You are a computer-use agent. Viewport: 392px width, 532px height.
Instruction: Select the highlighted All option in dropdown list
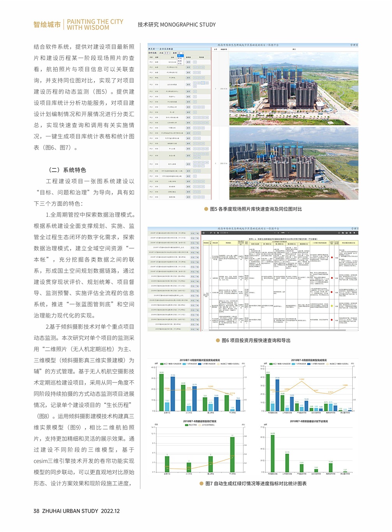click(x=180, y=56)
